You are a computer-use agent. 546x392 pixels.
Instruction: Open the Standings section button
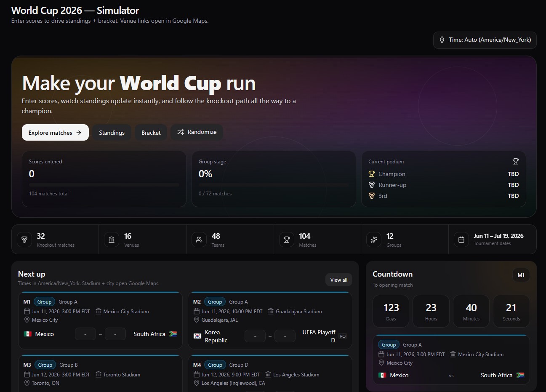point(112,133)
